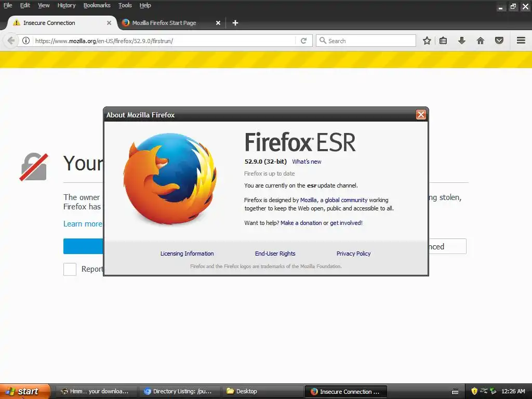This screenshot has height=399, width=532.
Task: Open the Mozilla link in About dialog
Action: click(x=309, y=200)
